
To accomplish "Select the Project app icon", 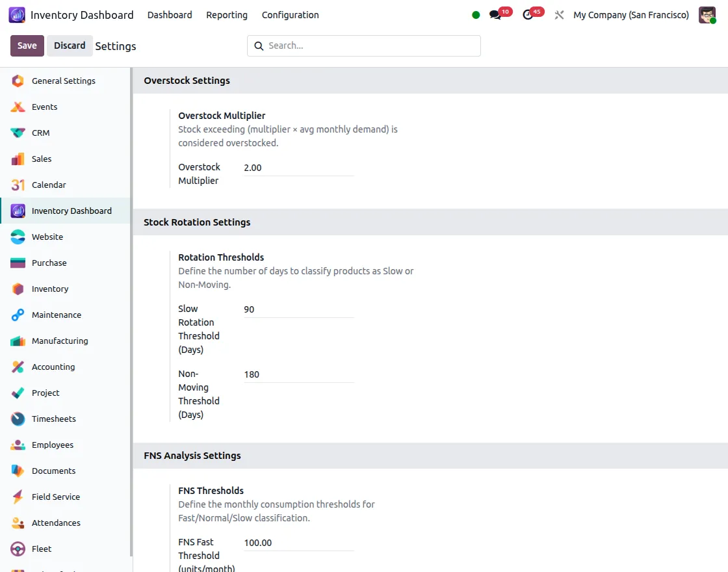I will (45, 393).
